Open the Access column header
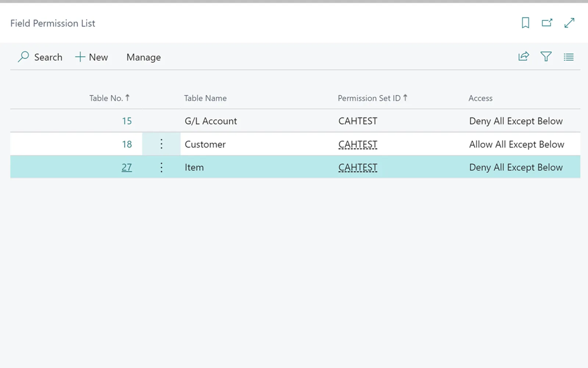 480,98
